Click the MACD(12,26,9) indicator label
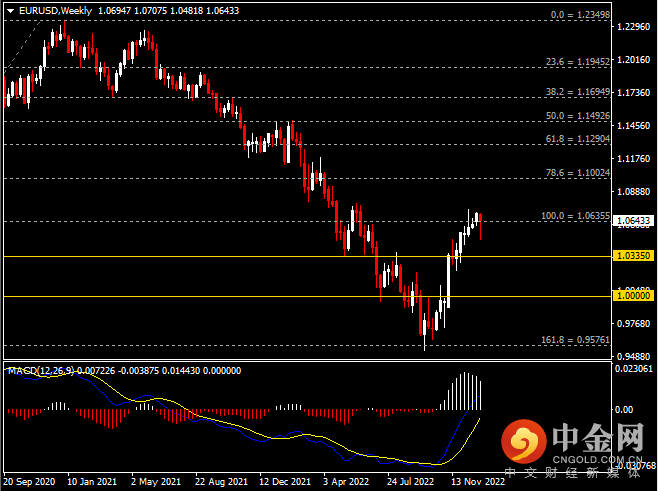The image size is (658, 491). (40, 371)
